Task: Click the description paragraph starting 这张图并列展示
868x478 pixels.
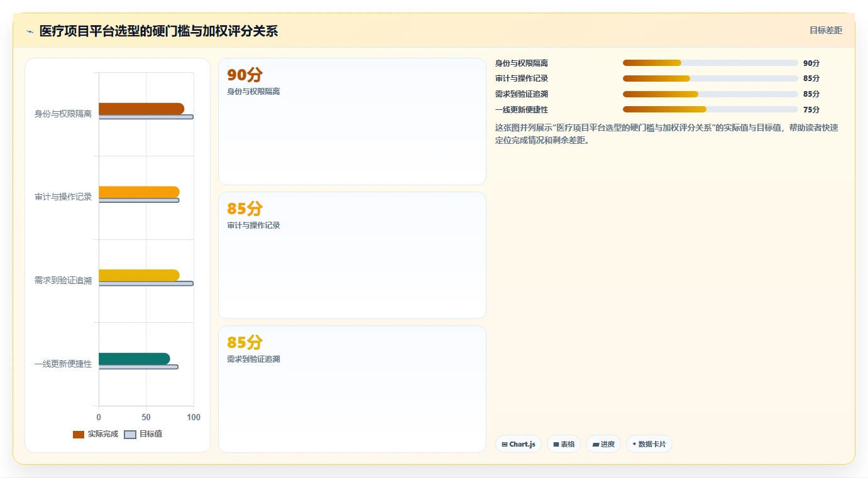Action: pyautogui.click(x=667, y=134)
